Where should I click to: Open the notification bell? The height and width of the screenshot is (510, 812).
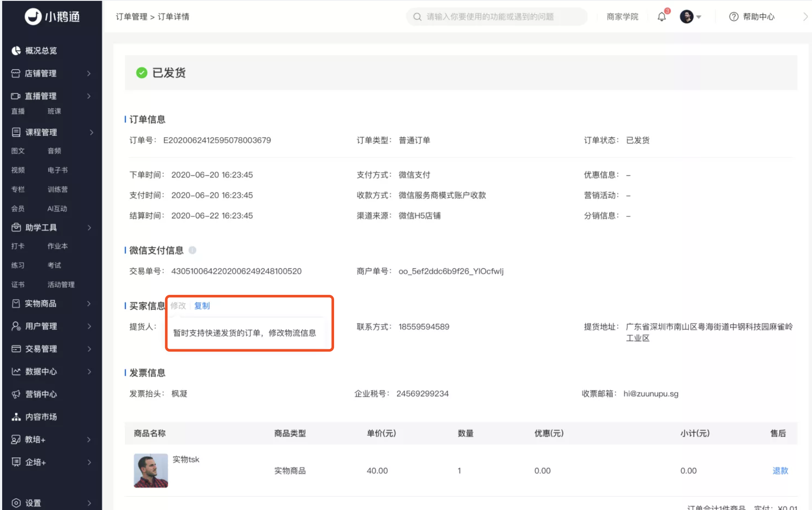pyautogui.click(x=662, y=17)
